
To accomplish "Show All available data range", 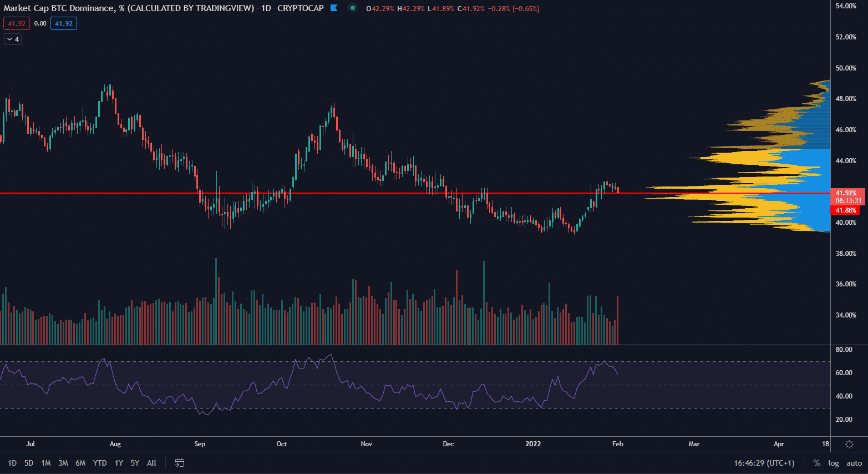I will [151, 463].
